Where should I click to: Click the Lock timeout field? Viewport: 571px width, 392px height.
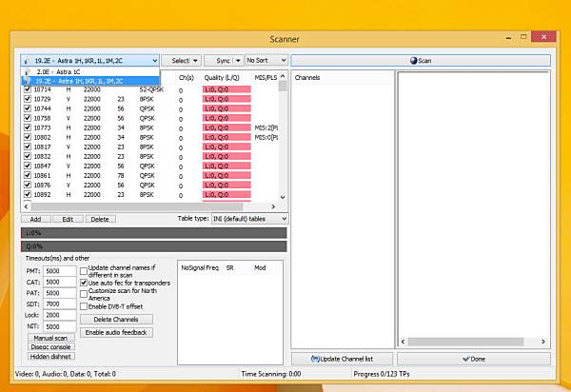click(60, 315)
